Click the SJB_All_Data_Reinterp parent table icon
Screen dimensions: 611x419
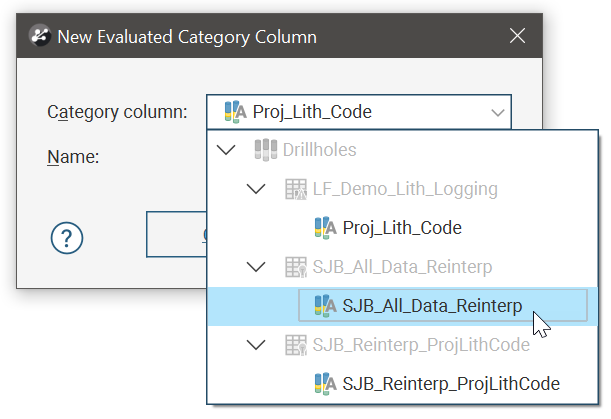pyautogui.click(x=295, y=267)
